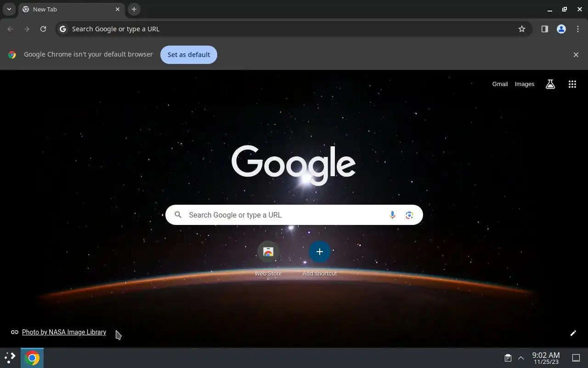Customize this page with pencil icon
Image resolution: width=588 pixels, height=368 pixels.
pyautogui.click(x=573, y=333)
